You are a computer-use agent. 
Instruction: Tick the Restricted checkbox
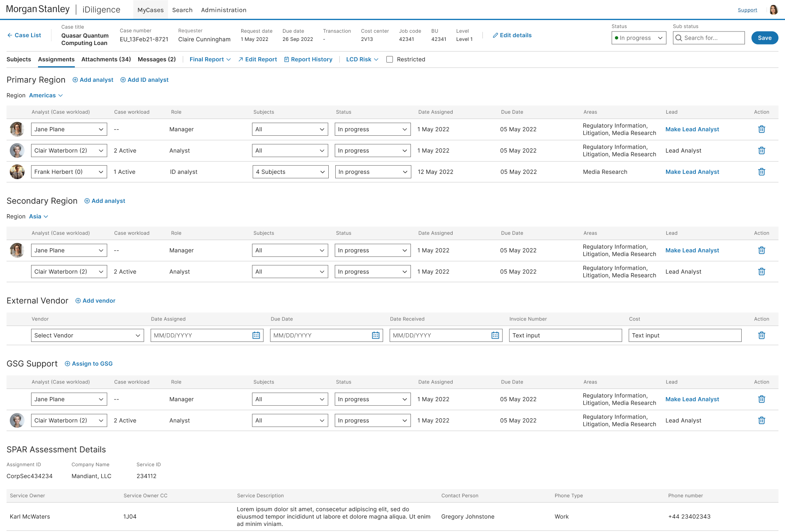(x=390, y=60)
